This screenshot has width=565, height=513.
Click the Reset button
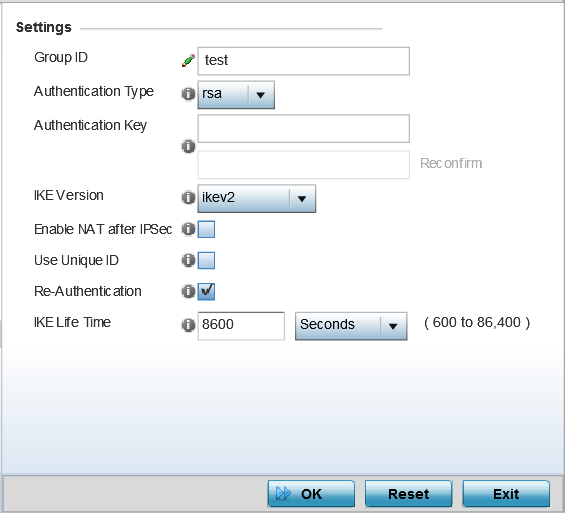[409, 494]
